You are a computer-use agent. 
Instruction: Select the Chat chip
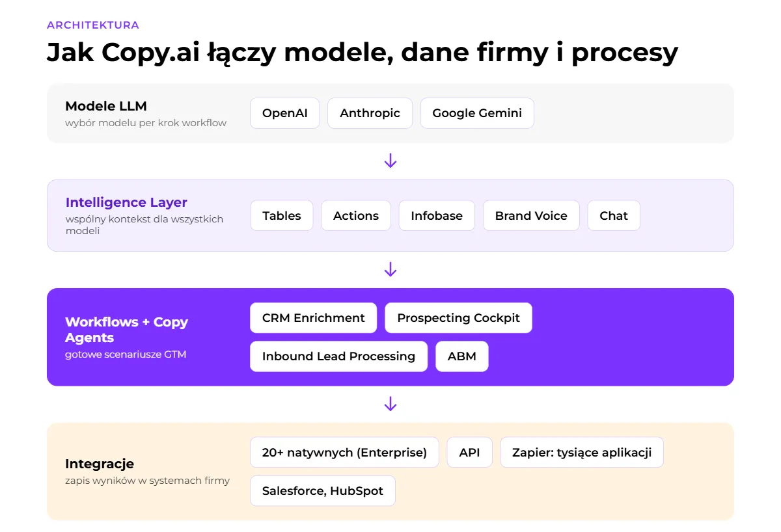click(x=614, y=216)
